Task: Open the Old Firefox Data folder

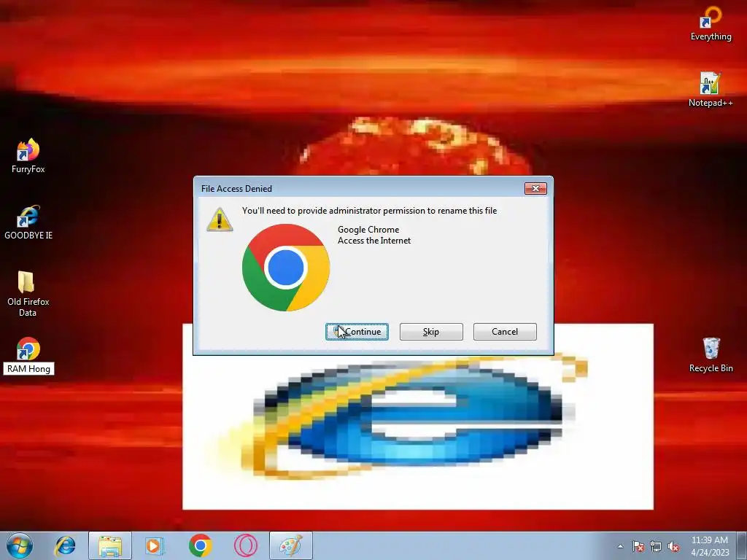Action: (28, 294)
